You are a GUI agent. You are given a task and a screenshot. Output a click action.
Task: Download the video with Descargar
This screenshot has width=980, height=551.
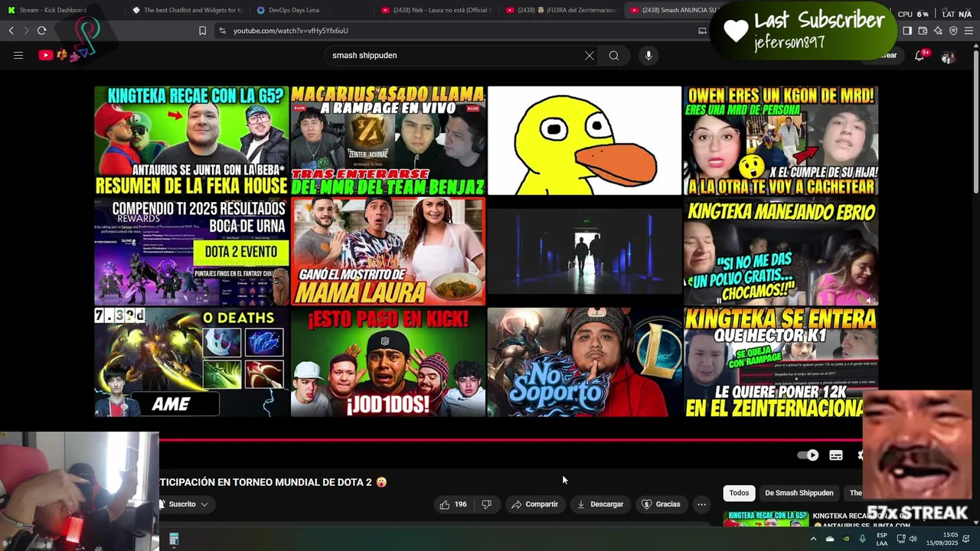599,504
